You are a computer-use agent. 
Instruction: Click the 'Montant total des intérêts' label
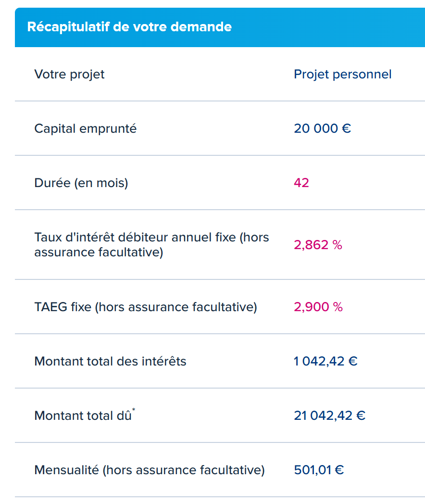pos(110,361)
